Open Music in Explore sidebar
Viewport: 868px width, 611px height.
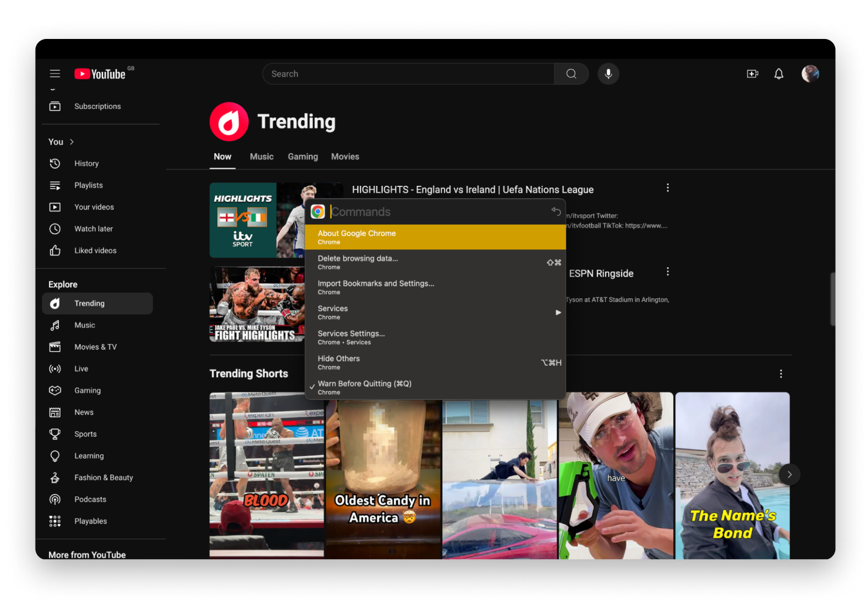97,325
